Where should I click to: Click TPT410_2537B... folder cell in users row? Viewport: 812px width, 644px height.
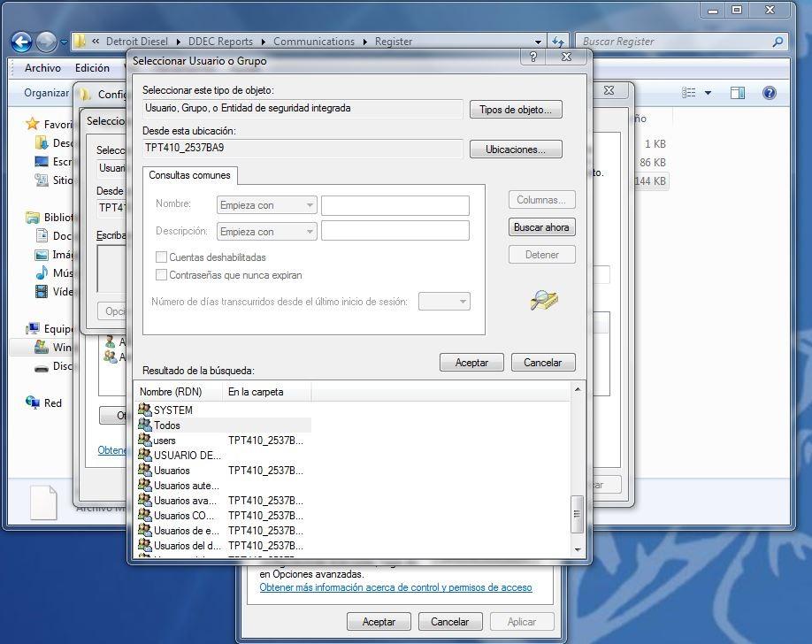coord(265,441)
